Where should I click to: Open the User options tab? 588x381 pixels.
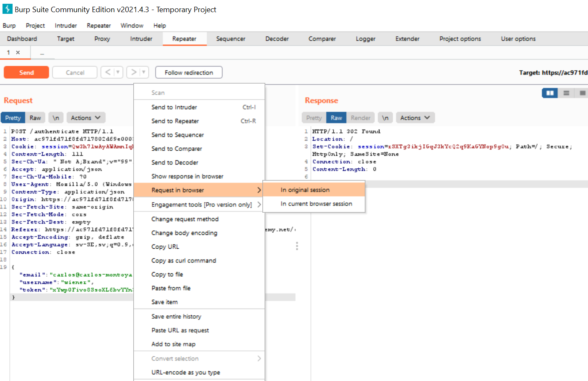[518, 39]
